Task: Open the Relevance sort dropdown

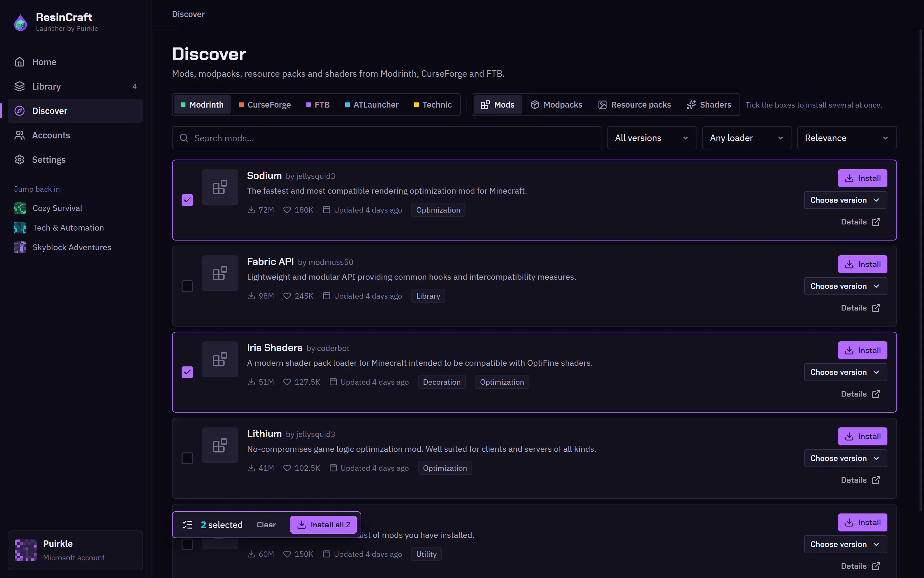Action: pyautogui.click(x=847, y=138)
